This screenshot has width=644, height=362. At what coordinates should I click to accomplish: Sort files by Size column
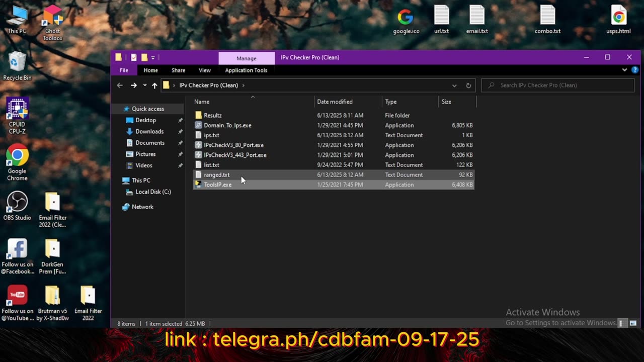click(457, 102)
